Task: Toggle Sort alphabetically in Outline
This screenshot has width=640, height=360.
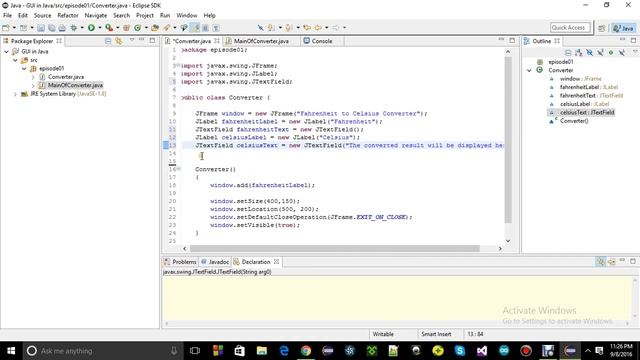Action: 579,53
